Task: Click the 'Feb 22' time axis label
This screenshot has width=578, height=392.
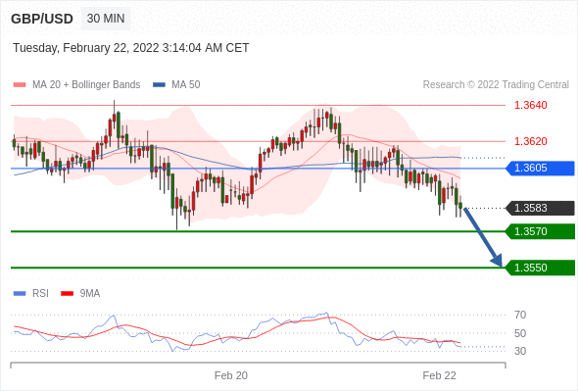Action: [440, 375]
